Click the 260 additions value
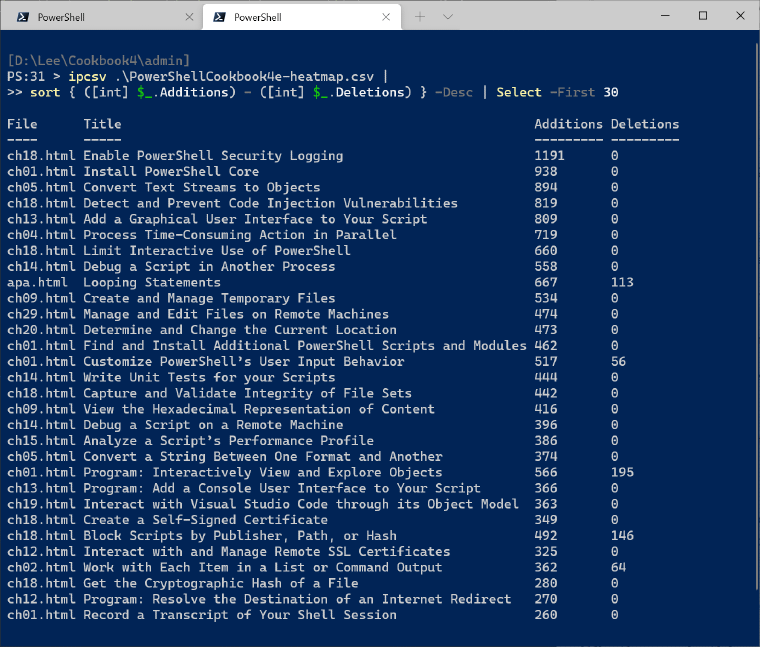 pos(546,615)
